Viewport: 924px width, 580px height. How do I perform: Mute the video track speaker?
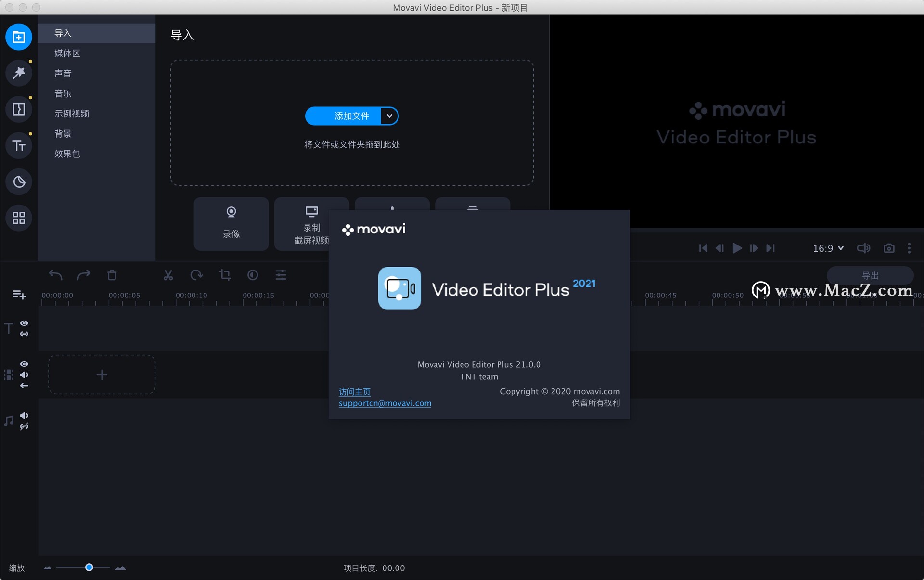click(24, 374)
